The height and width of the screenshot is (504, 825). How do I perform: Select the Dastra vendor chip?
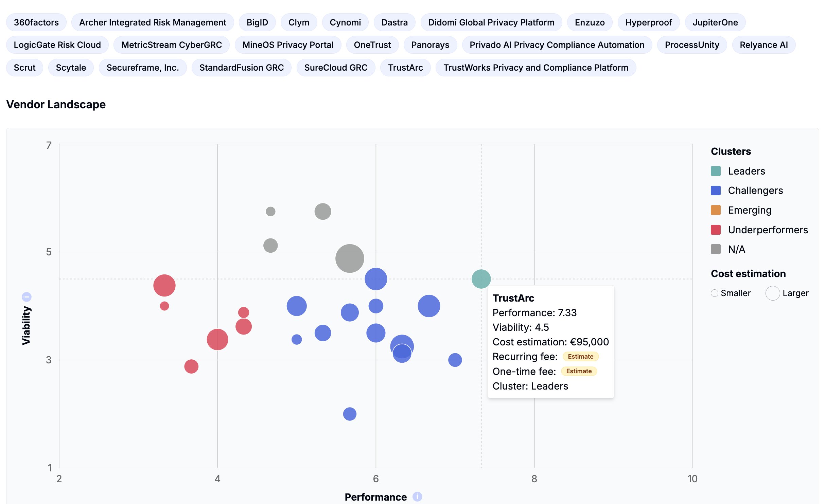click(394, 22)
